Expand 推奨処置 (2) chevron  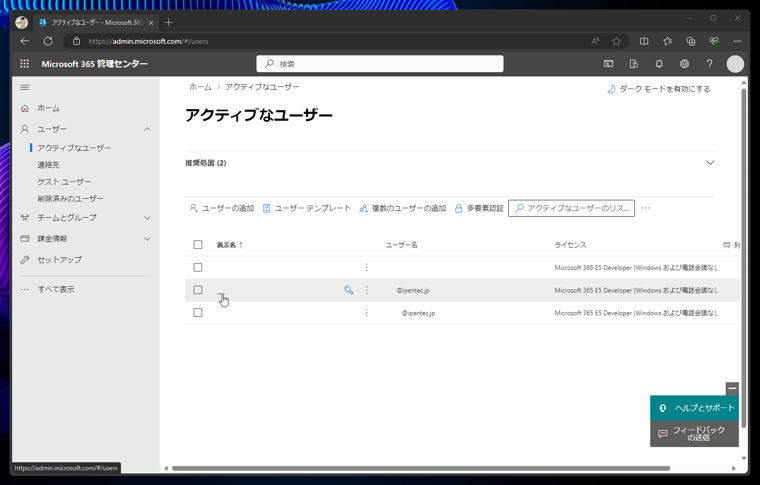coord(710,163)
